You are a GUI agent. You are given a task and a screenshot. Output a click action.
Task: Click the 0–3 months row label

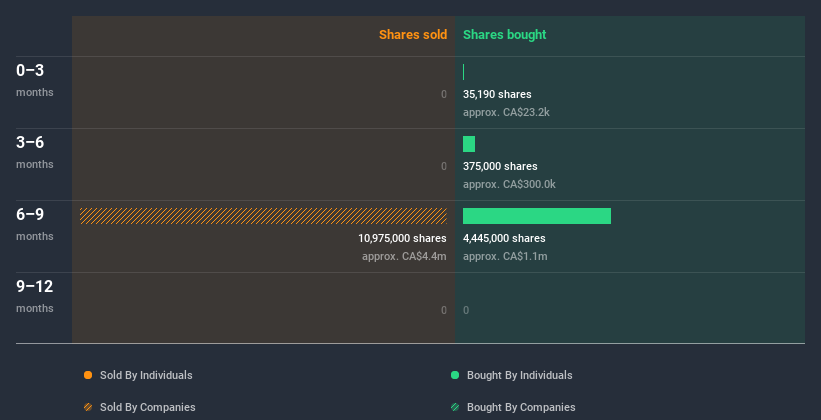[35, 80]
